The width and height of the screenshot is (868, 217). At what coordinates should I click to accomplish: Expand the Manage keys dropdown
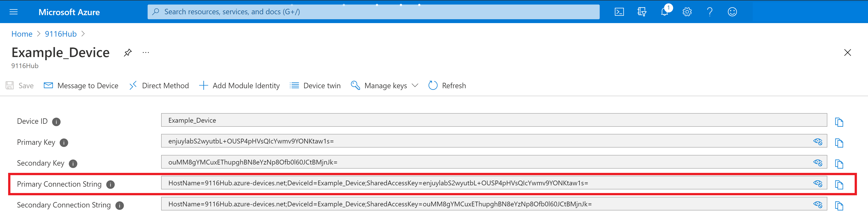[x=415, y=85]
